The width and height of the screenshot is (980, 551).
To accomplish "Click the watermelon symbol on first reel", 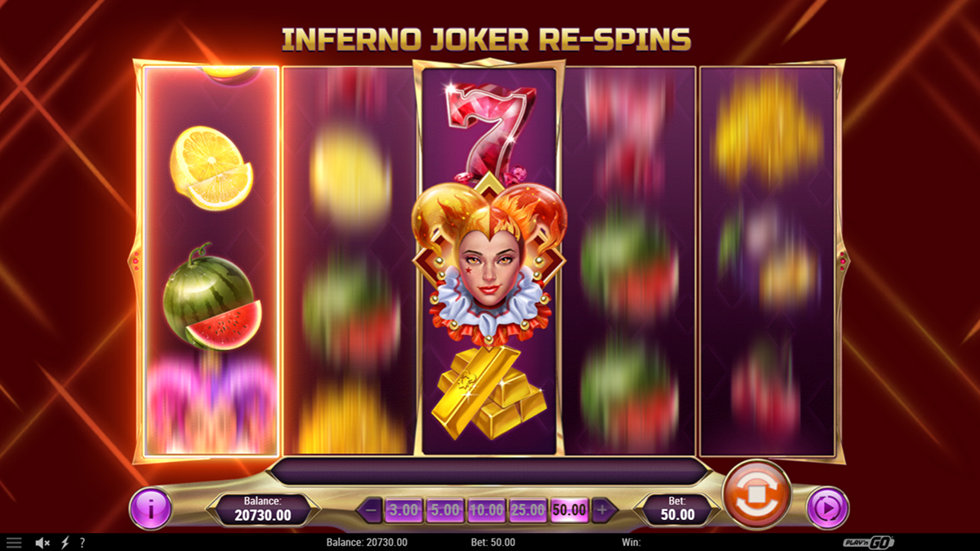I will 212,297.
